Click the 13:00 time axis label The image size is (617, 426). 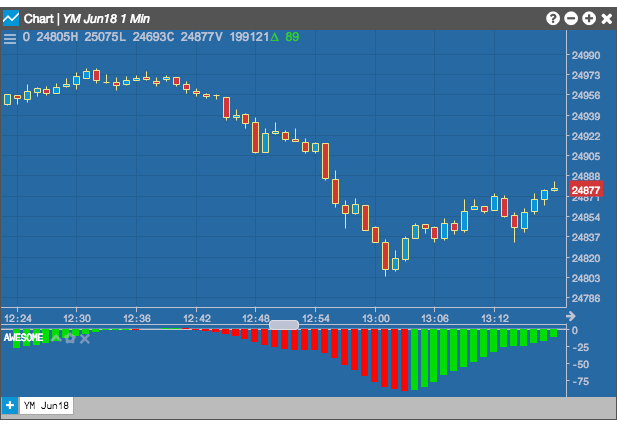coord(375,318)
